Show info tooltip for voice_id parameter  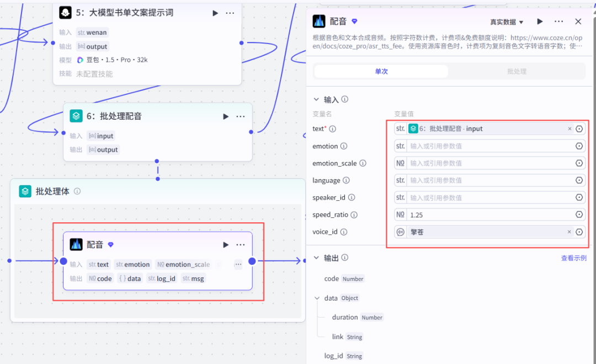click(x=344, y=232)
